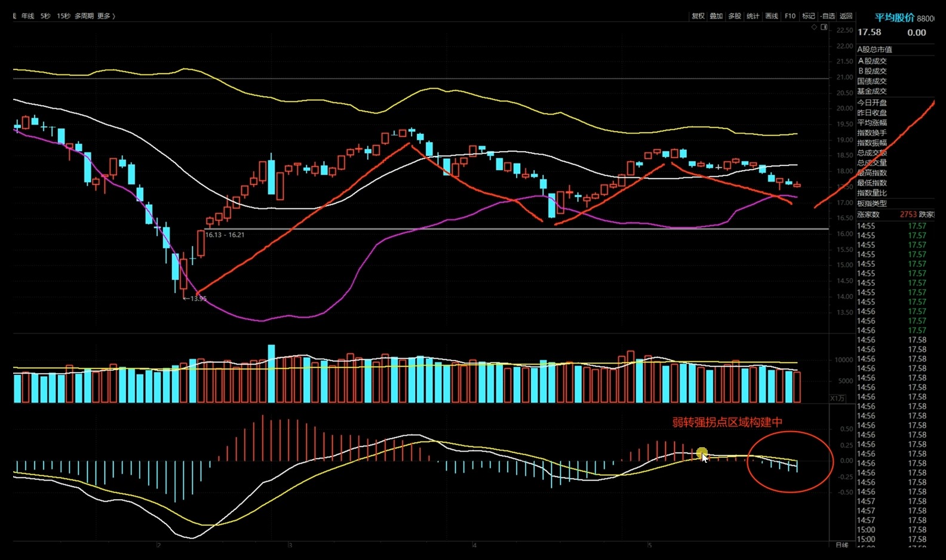
Task: Select the A股成交 row
Action: pyautogui.click(x=873, y=61)
